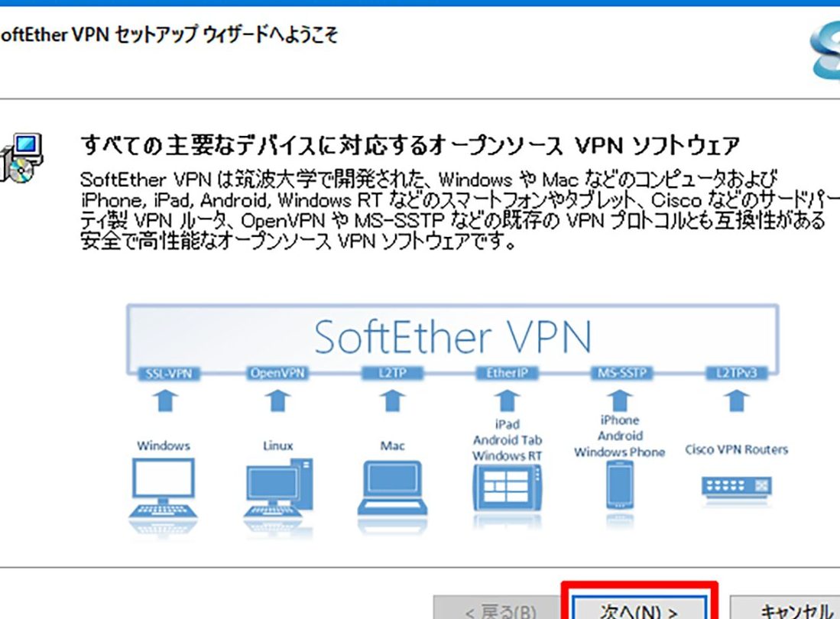
Task: Click the OpenVPN protocol label
Action: [277, 374]
